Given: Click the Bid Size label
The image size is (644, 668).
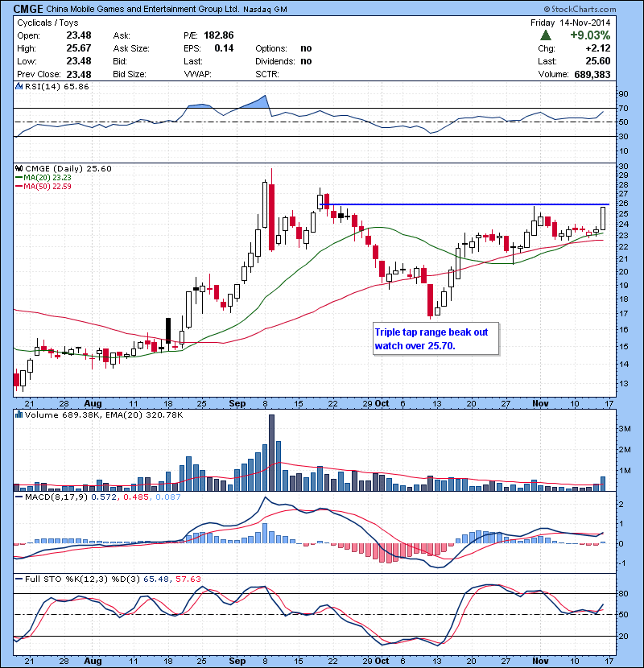Looking at the screenshot, I should (x=130, y=75).
